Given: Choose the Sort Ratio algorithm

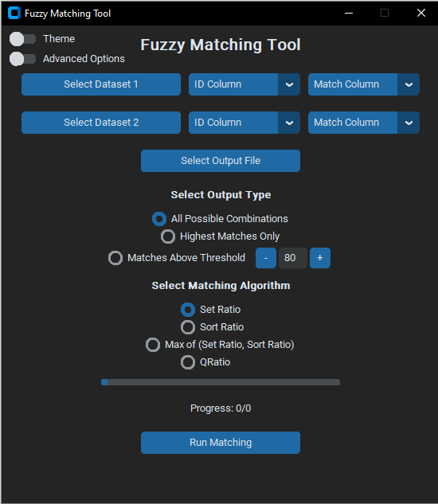Looking at the screenshot, I should (188, 327).
